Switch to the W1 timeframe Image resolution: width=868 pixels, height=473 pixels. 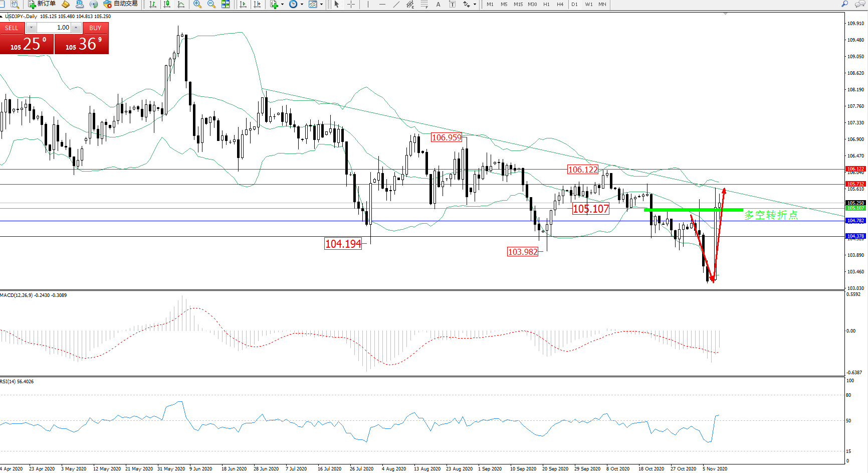(588, 4)
